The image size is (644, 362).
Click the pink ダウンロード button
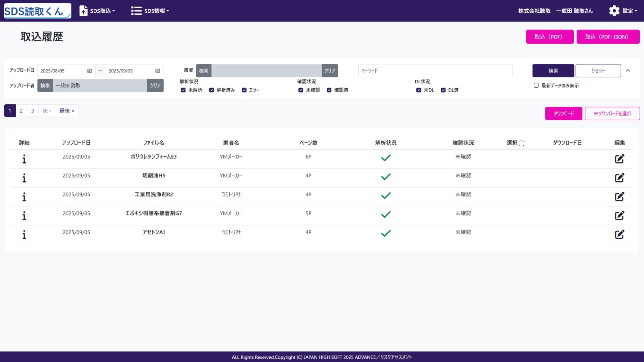[x=563, y=114]
